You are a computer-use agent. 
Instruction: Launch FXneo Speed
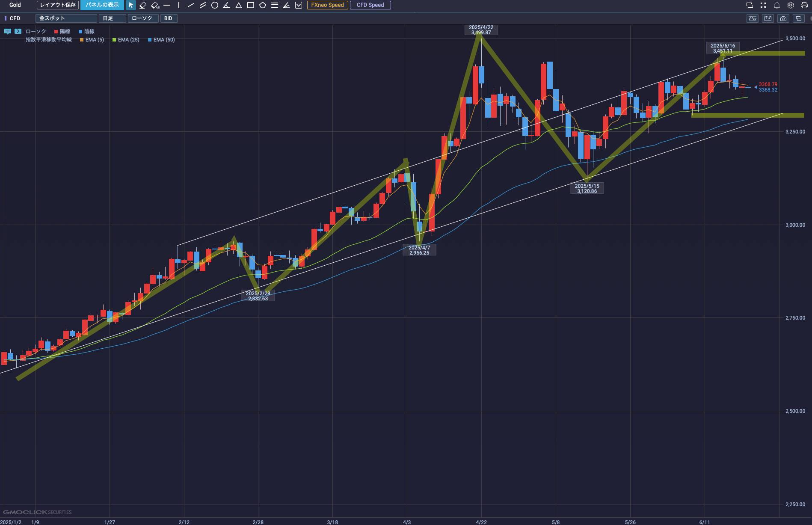(x=327, y=5)
